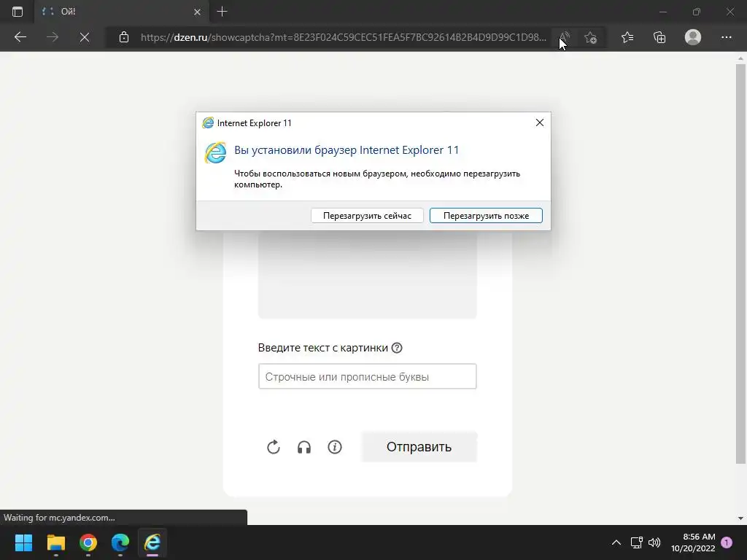Open File Explorer from the taskbar

(55, 542)
